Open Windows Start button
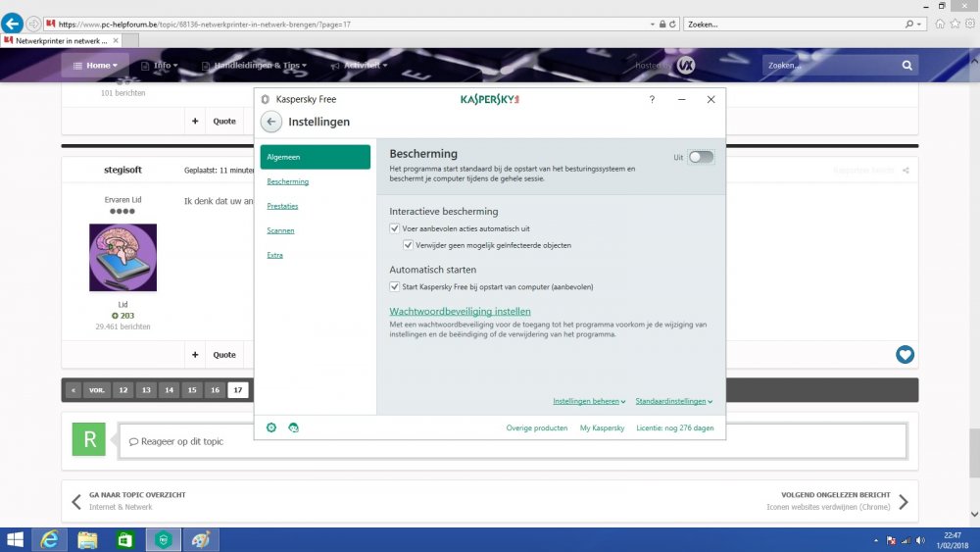 click(x=15, y=539)
